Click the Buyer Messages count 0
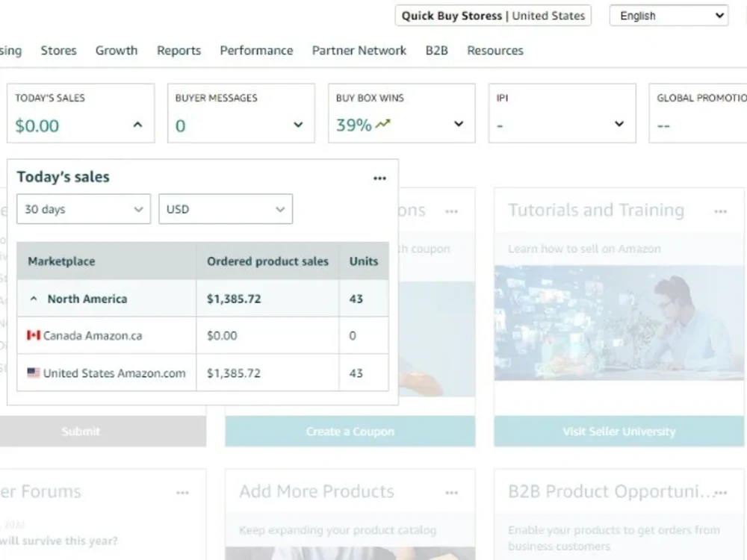The width and height of the screenshot is (747, 560). (180, 125)
